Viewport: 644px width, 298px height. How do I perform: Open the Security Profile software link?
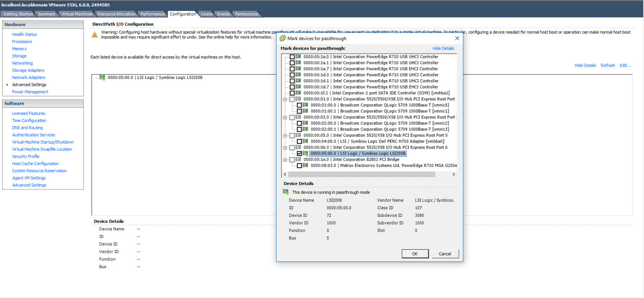click(26, 156)
